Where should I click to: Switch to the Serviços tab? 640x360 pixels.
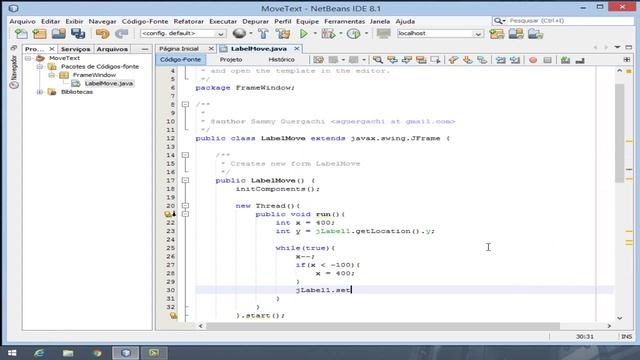click(76, 49)
